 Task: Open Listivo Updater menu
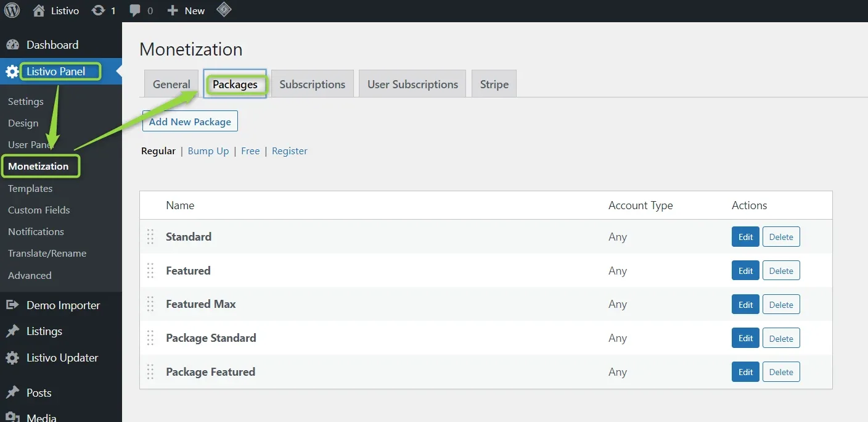click(x=61, y=358)
